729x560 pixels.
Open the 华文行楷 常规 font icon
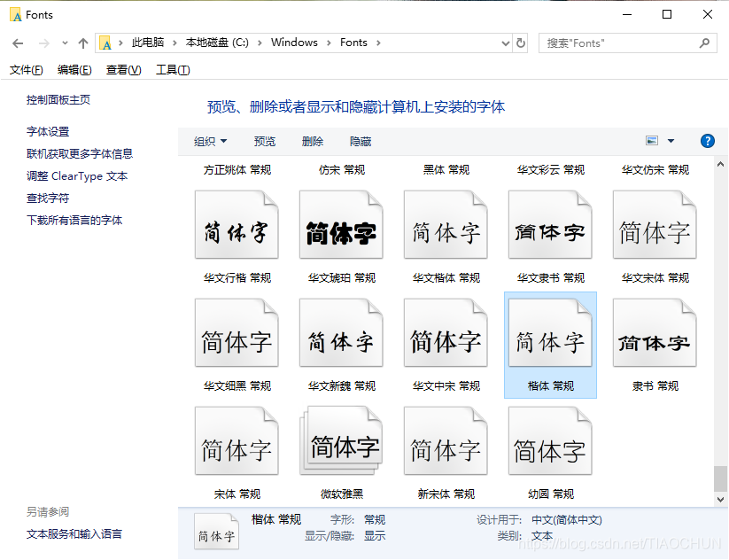(237, 224)
